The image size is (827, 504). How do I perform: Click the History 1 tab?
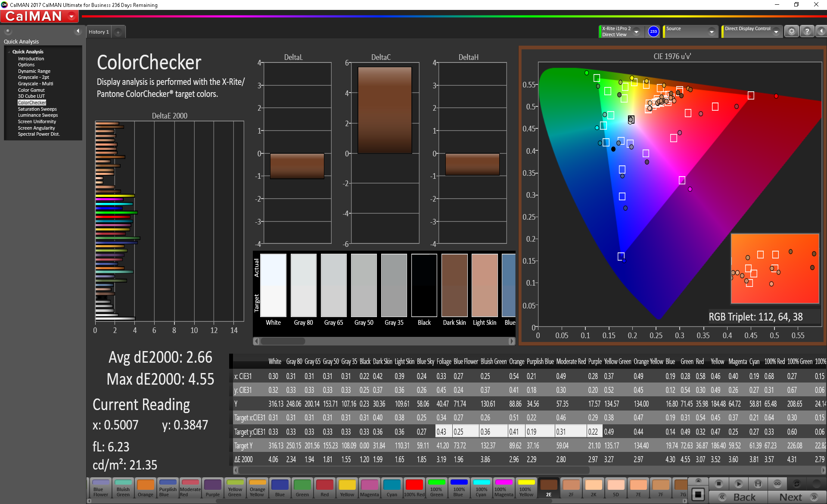point(100,32)
